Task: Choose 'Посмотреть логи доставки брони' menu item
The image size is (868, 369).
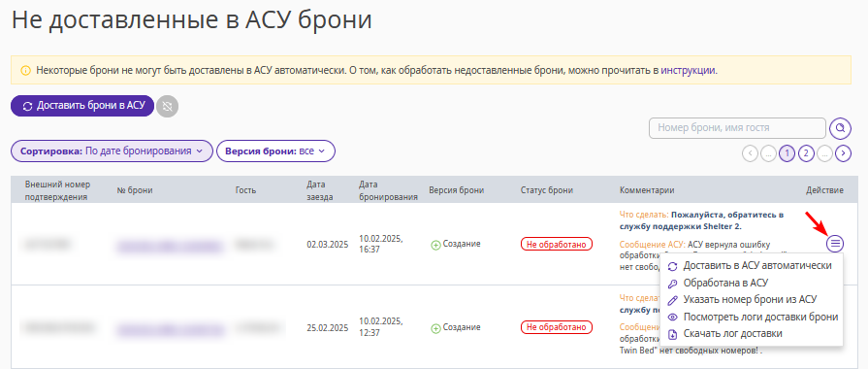Action: click(x=752, y=317)
